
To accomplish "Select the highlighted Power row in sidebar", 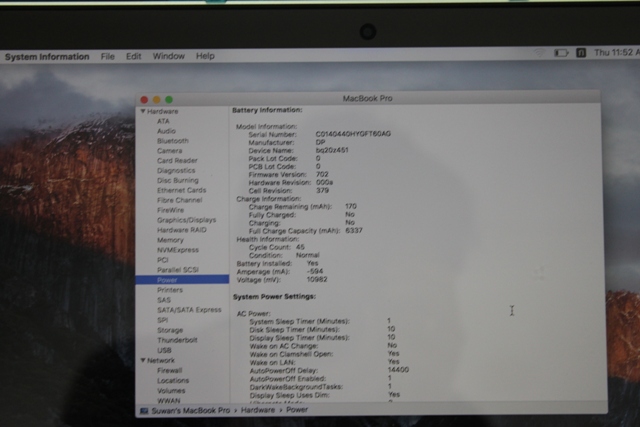I will [182, 280].
